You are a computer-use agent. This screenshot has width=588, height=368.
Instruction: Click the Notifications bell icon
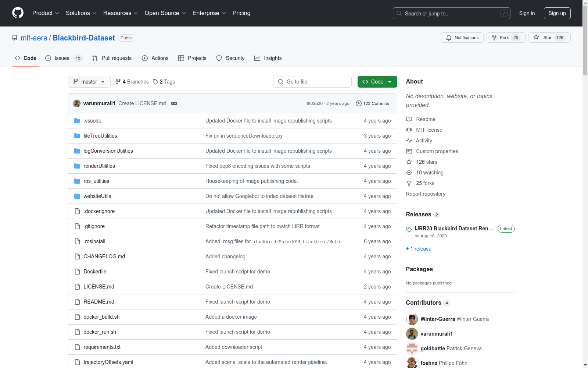449,38
